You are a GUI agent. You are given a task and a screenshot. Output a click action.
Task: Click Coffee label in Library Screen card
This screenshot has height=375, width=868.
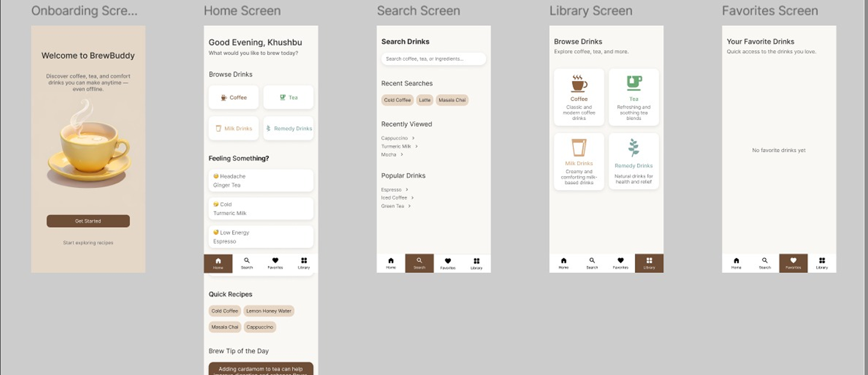point(579,99)
